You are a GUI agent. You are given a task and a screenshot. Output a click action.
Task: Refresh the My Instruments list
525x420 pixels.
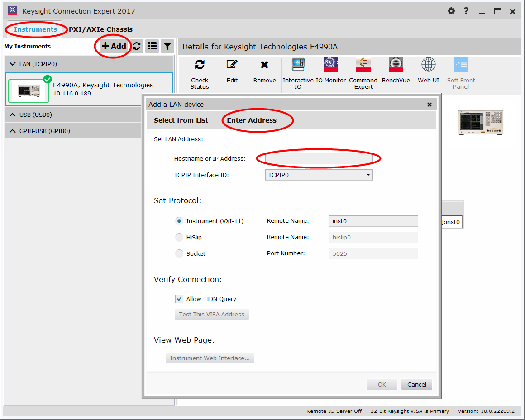tap(137, 46)
